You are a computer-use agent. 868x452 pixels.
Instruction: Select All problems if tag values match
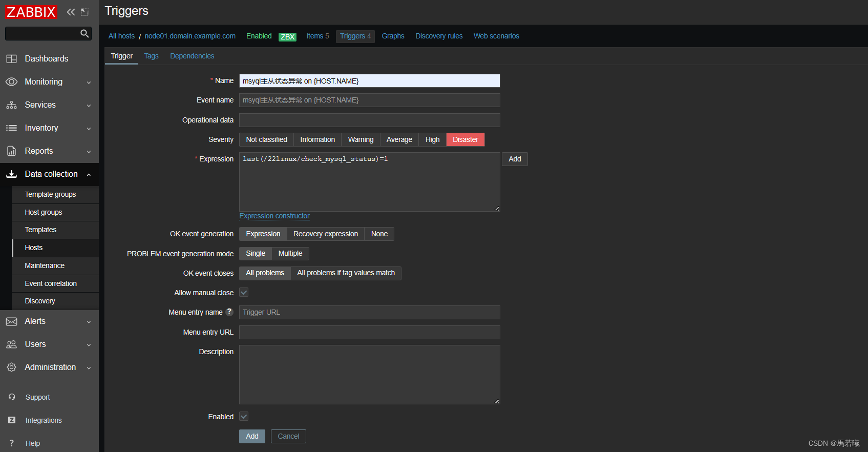(346, 273)
